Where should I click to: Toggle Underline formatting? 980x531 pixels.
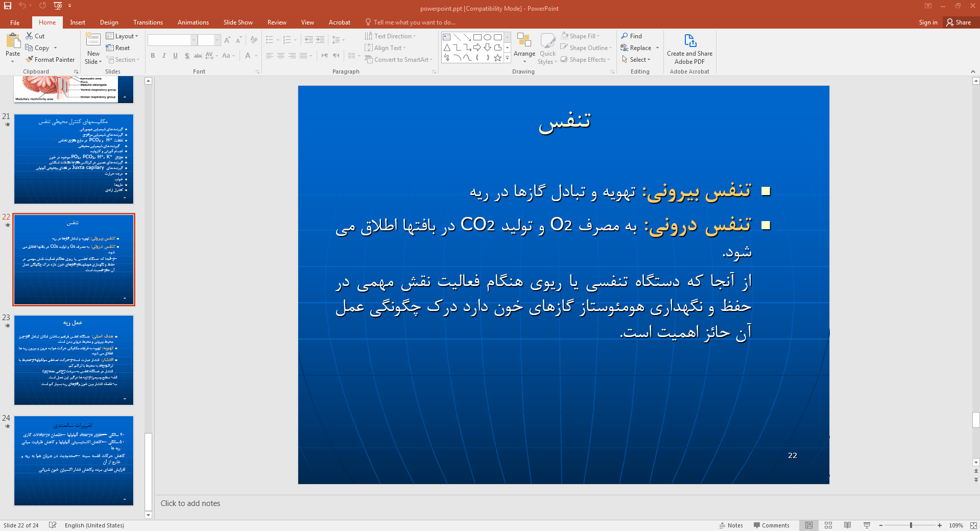click(x=175, y=56)
